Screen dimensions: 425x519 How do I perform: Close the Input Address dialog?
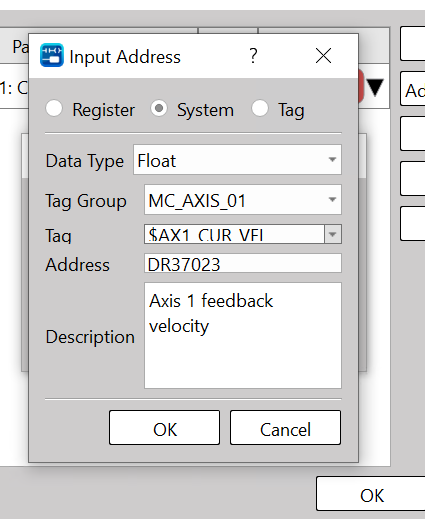(x=323, y=56)
